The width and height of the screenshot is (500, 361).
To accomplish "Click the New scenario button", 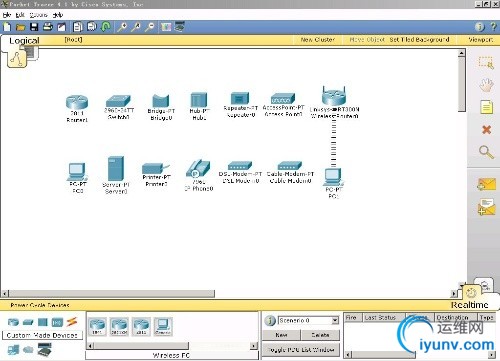I will click(x=281, y=335).
